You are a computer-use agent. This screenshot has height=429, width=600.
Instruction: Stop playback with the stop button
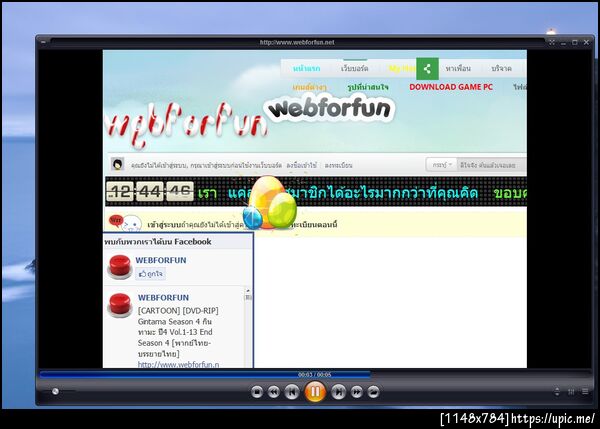[x=257, y=392]
